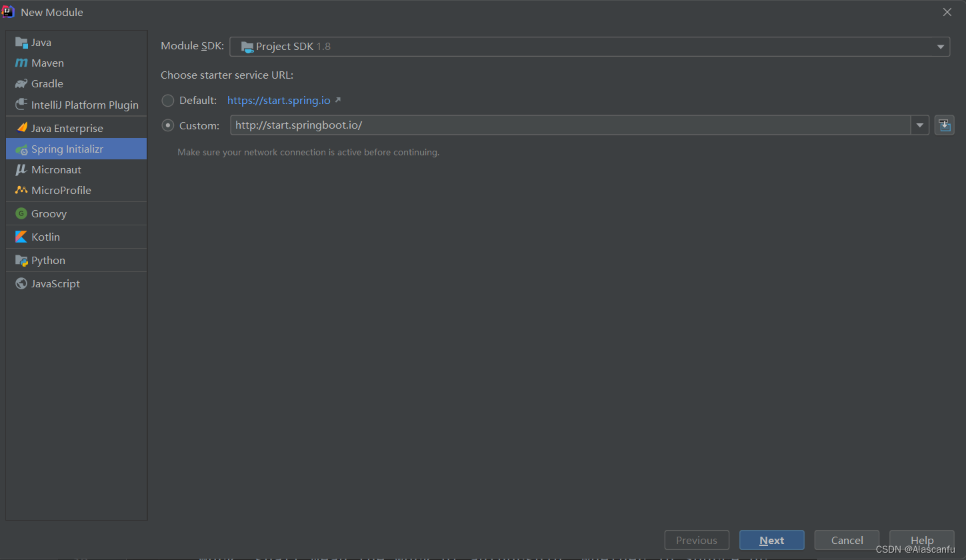Click the IntelliJ logo in title bar
The image size is (966, 560).
coord(9,11)
